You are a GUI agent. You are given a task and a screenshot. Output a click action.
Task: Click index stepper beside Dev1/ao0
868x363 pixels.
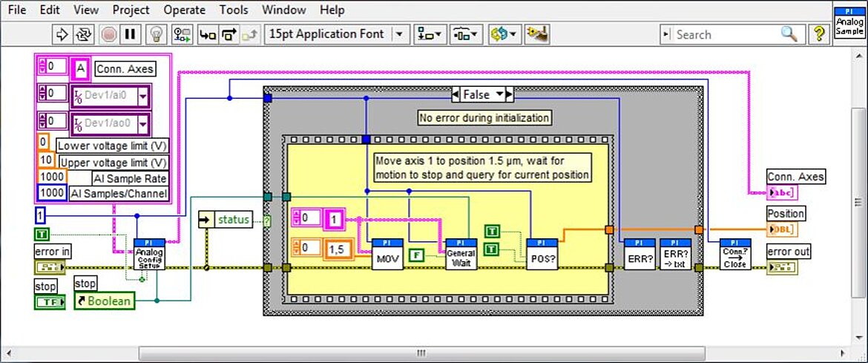[x=42, y=120]
